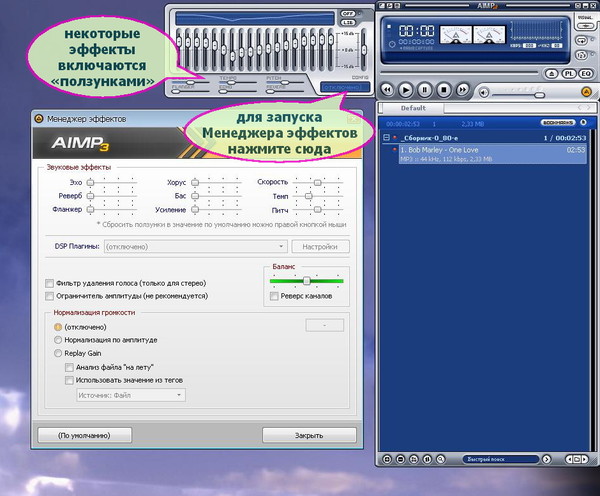The width and height of the screenshot is (600, 496).
Task: Pause playback in the AIMP player
Action: [x=424, y=90]
